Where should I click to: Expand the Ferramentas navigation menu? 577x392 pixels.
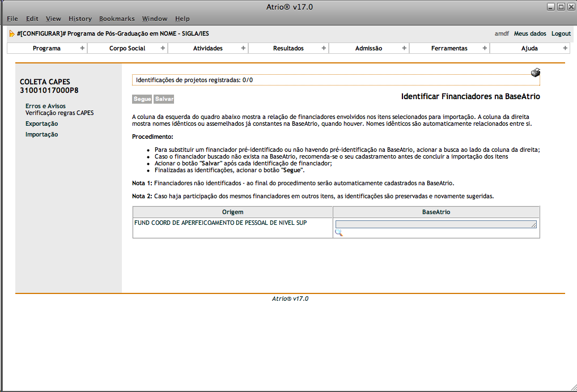pyautogui.click(x=449, y=48)
